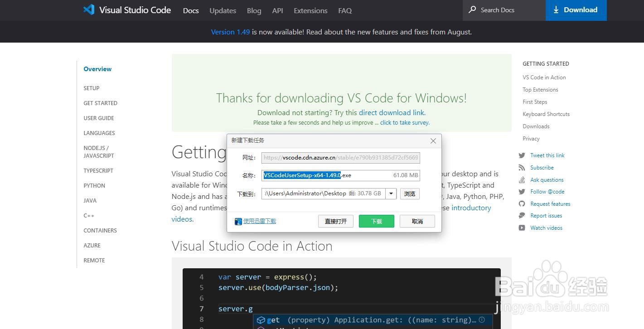Open the download location dropdown arrow
644x329 pixels.
tap(391, 194)
